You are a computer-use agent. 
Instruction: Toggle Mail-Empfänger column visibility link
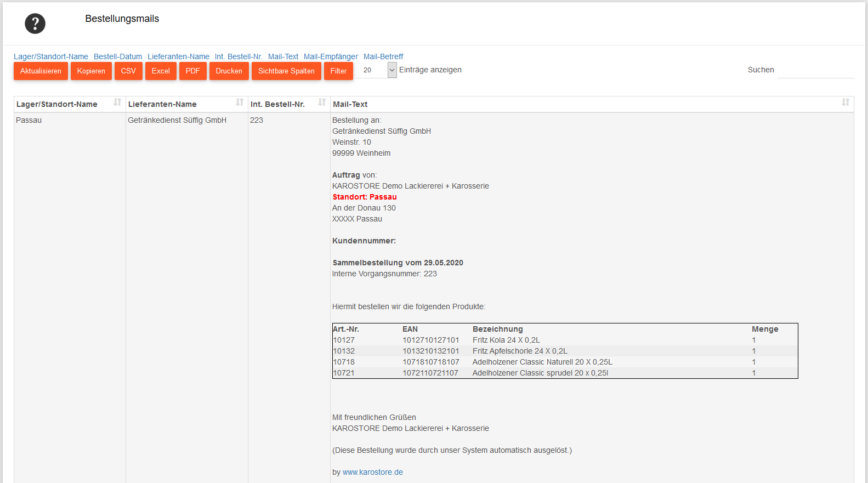tap(331, 56)
